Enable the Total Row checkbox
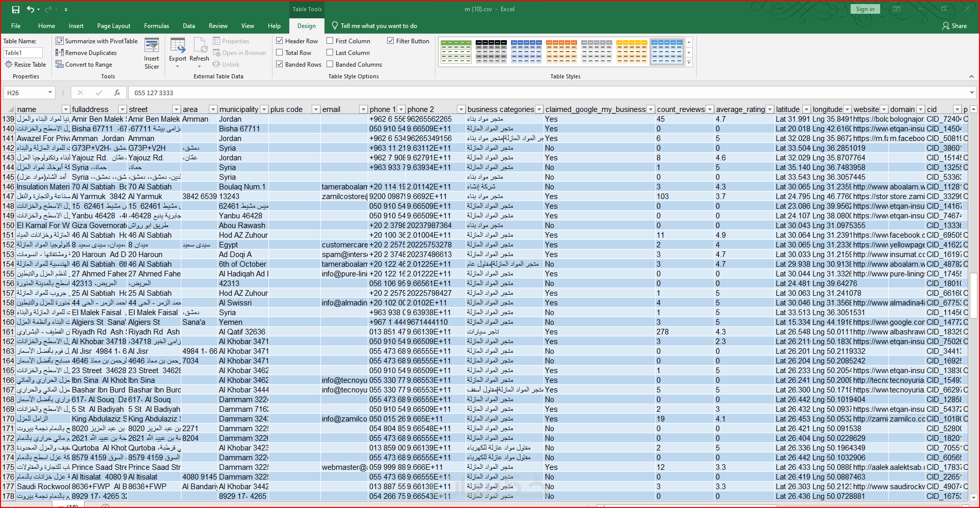This screenshot has width=980, height=508. pyautogui.click(x=280, y=53)
